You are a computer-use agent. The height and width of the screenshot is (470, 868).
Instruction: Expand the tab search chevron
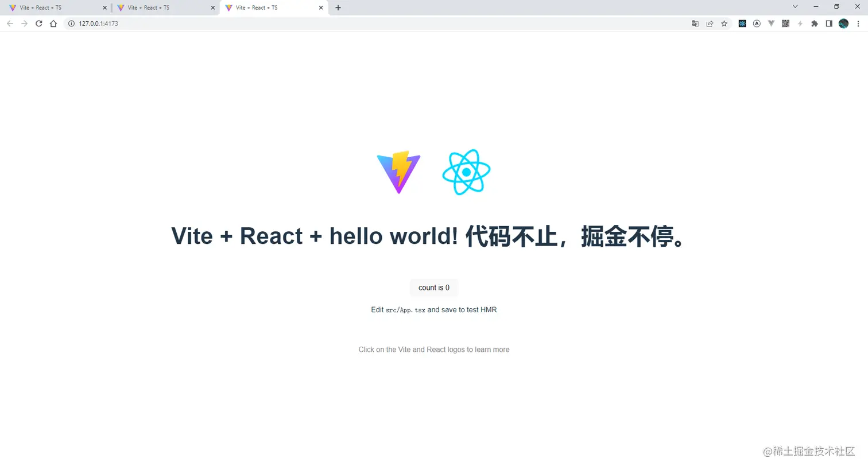(x=795, y=7)
